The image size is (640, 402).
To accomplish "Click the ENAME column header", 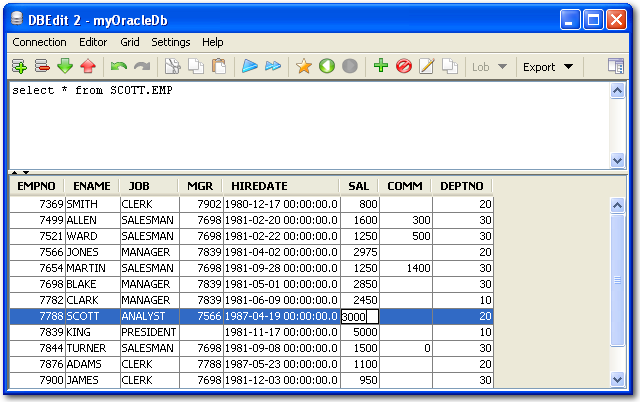I will point(90,186).
